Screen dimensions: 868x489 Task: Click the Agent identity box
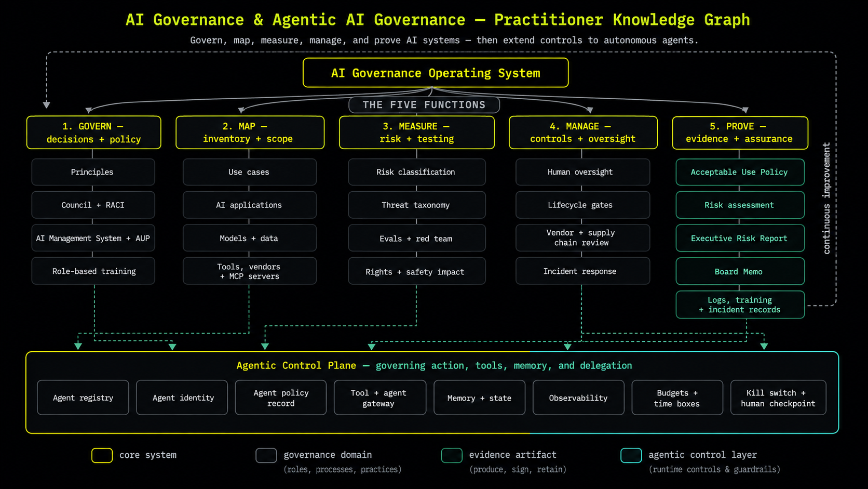182,398
